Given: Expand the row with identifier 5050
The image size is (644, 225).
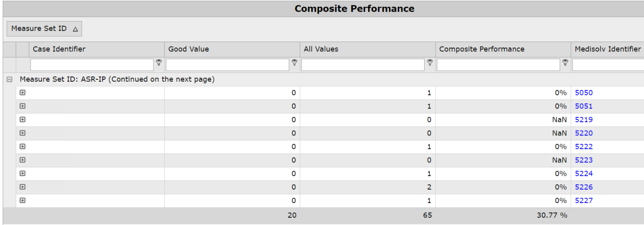Looking at the screenshot, I should (x=22, y=92).
